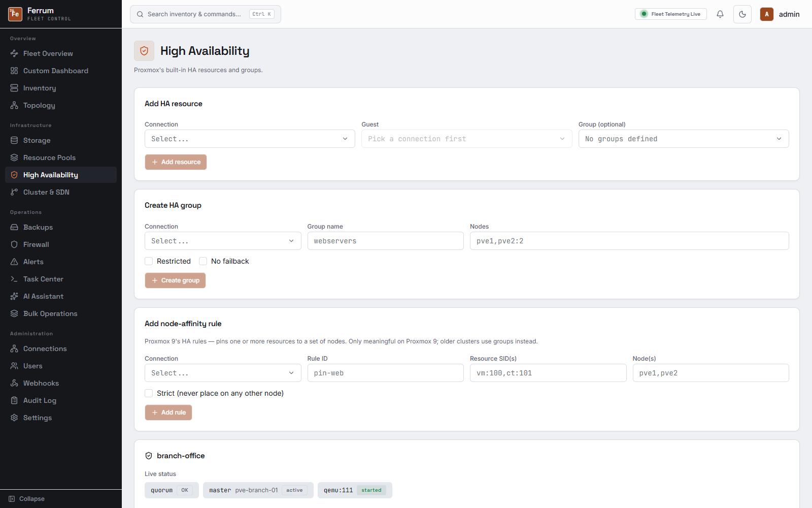Go to Inventory in the sidebar
This screenshot has width=812, height=508.
click(x=61, y=88)
